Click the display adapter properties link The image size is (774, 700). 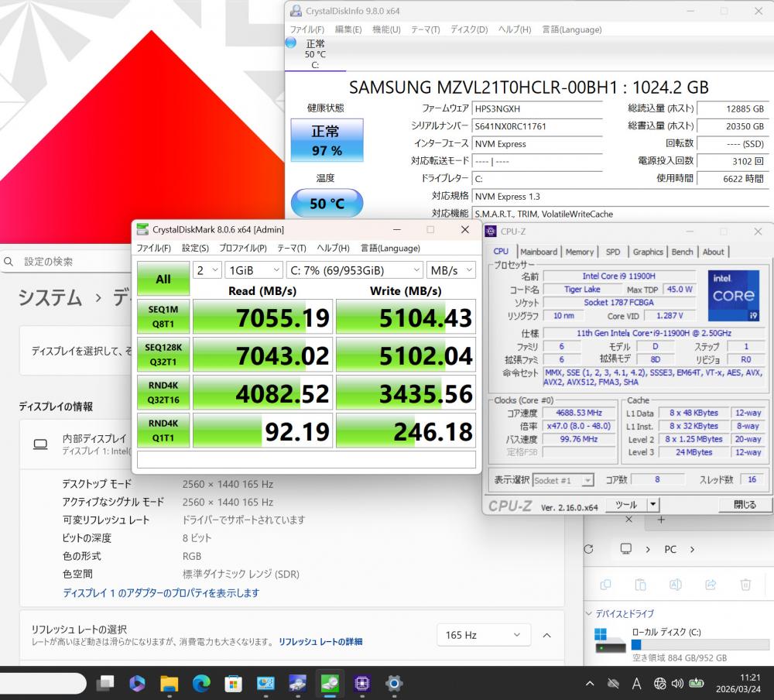(x=161, y=592)
